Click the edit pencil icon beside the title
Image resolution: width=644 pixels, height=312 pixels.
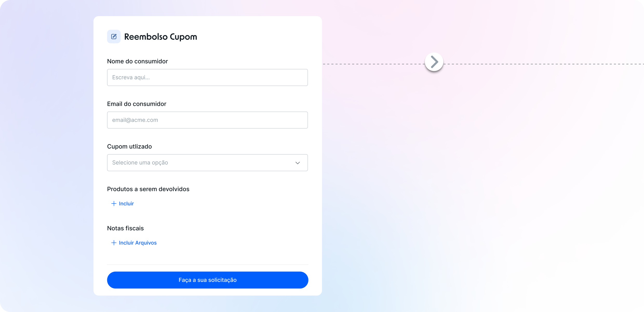coord(114,37)
